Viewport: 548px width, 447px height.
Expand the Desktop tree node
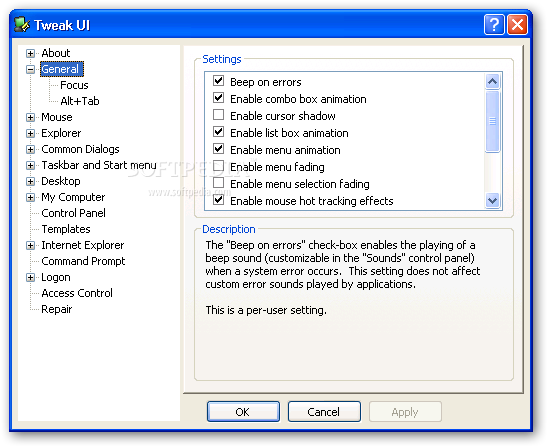(30, 181)
